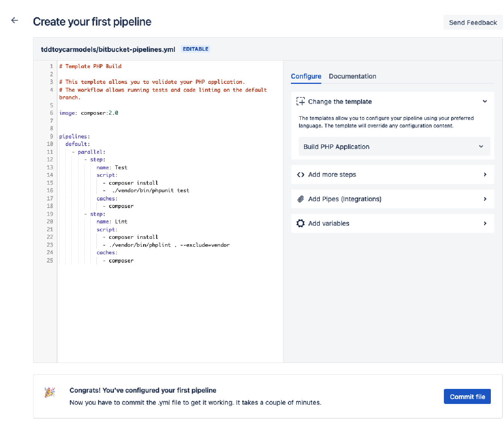
Task: Click the paperclip icon for Add Pipes
Action: (301, 199)
